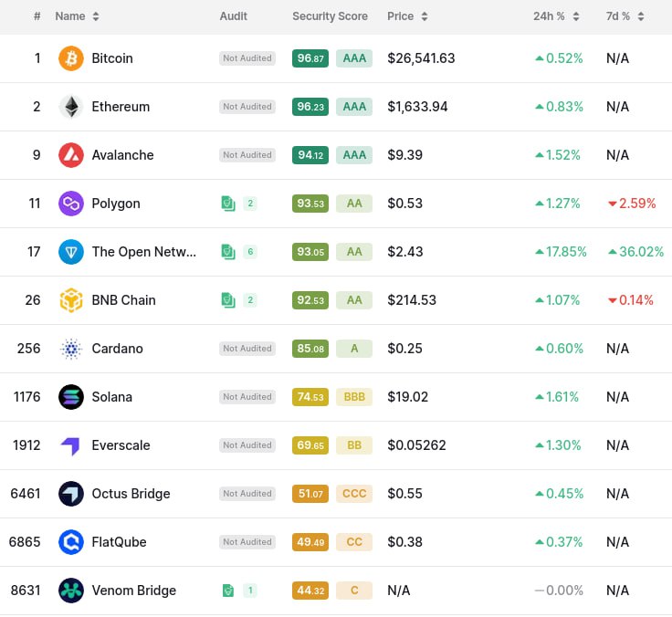The image size is (672, 617).
Task: Click FlatQube's CC rating badge
Action: coord(354,542)
